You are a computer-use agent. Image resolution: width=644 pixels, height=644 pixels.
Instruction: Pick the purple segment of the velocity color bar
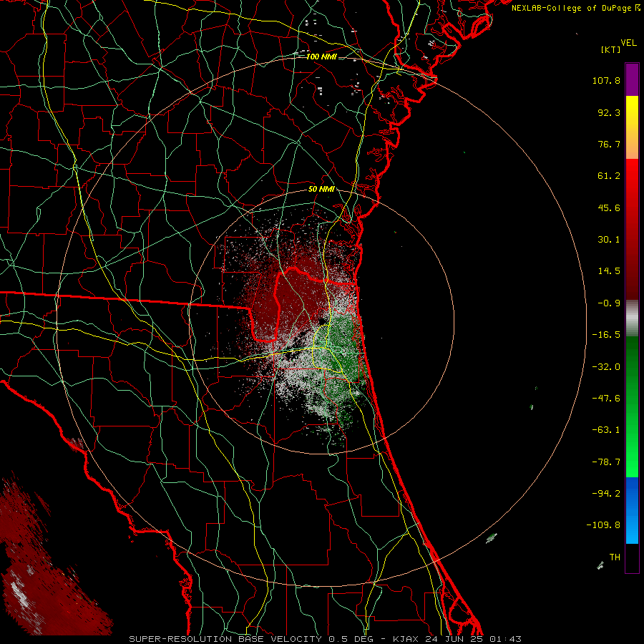coord(632,79)
